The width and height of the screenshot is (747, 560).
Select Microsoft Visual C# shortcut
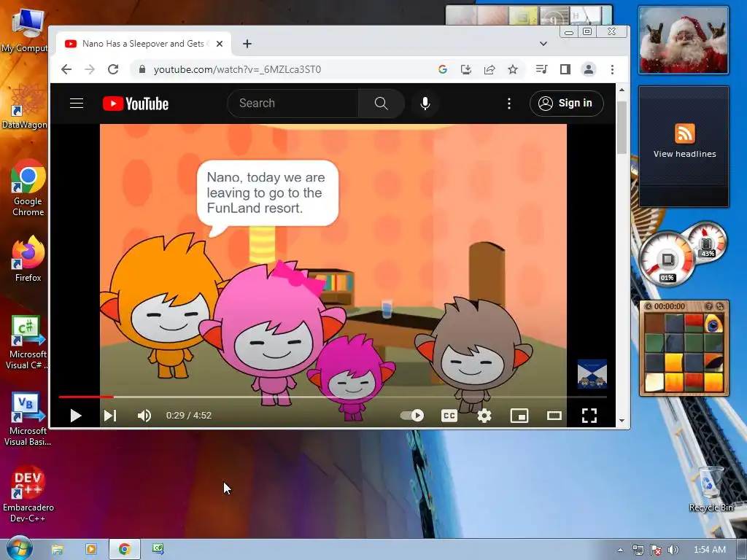click(x=27, y=343)
